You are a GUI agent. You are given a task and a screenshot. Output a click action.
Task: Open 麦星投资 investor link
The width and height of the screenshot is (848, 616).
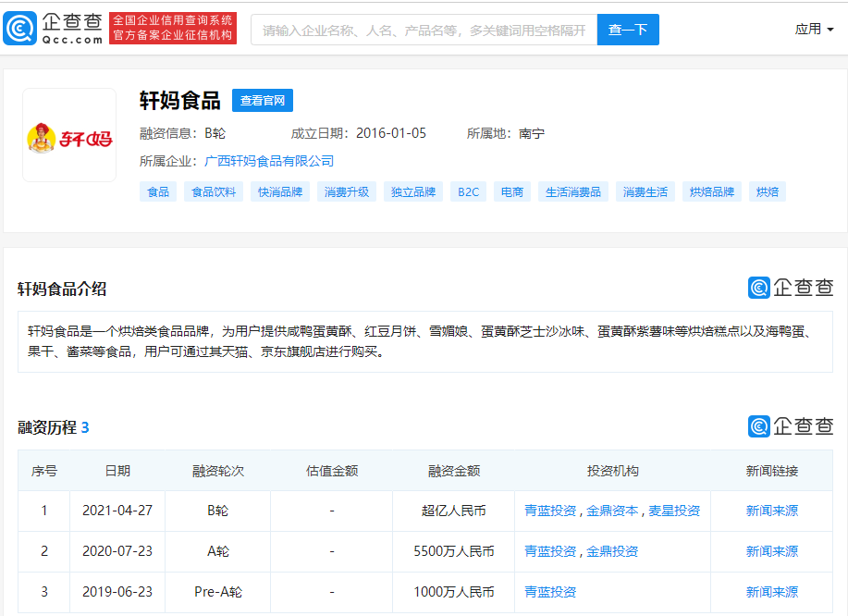coord(674,511)
